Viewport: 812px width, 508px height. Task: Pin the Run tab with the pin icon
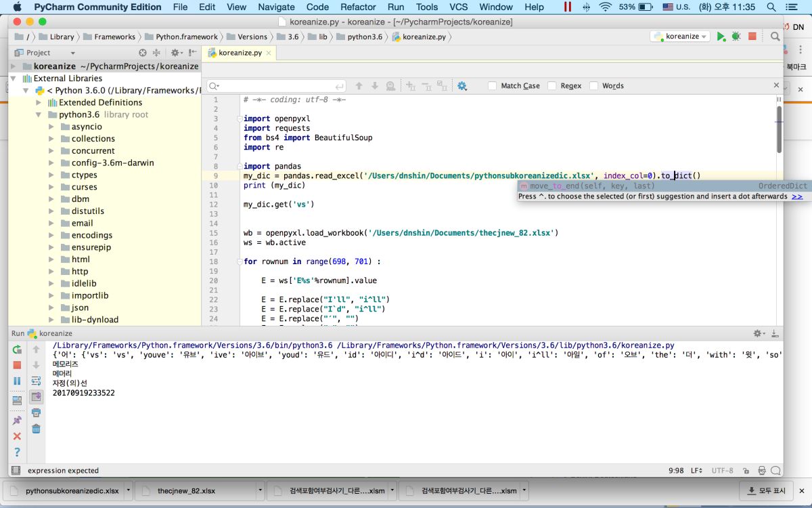point(18,421)
